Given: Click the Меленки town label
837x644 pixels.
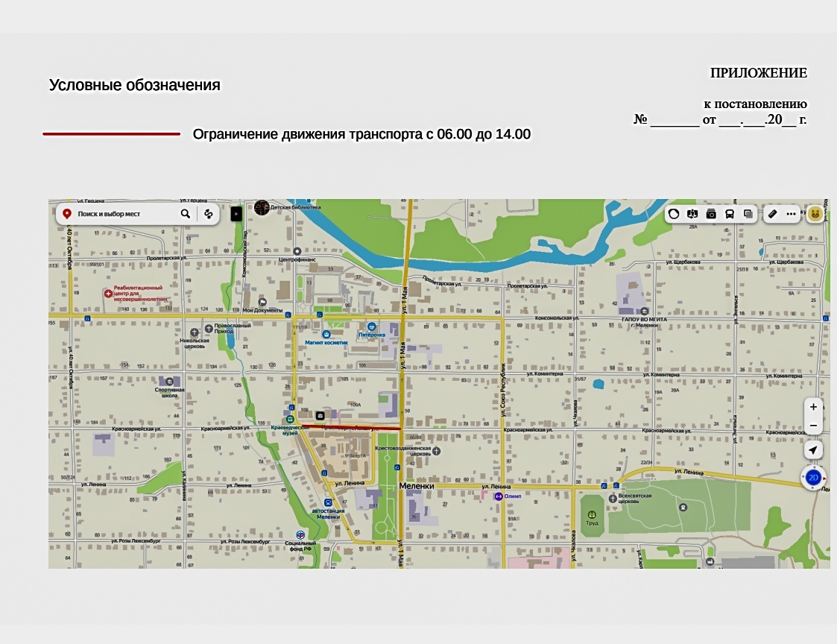Looking at the screenshot, I should tap(417, 486).
